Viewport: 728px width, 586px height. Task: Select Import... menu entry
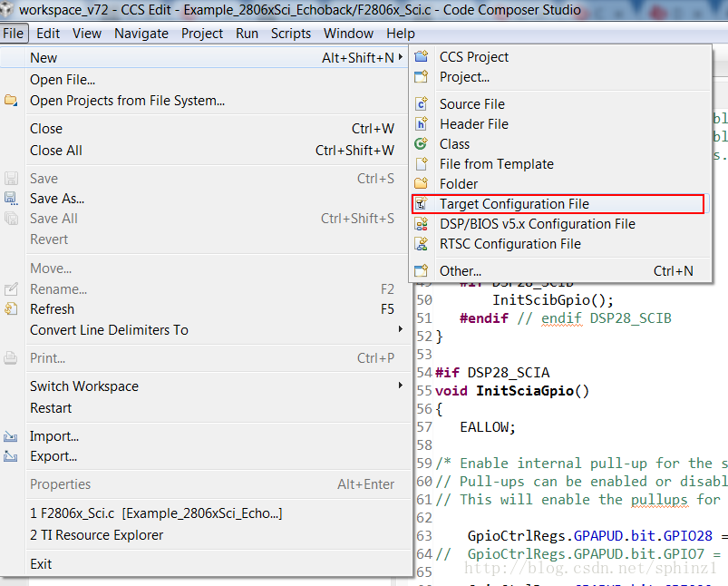[206, 436]
